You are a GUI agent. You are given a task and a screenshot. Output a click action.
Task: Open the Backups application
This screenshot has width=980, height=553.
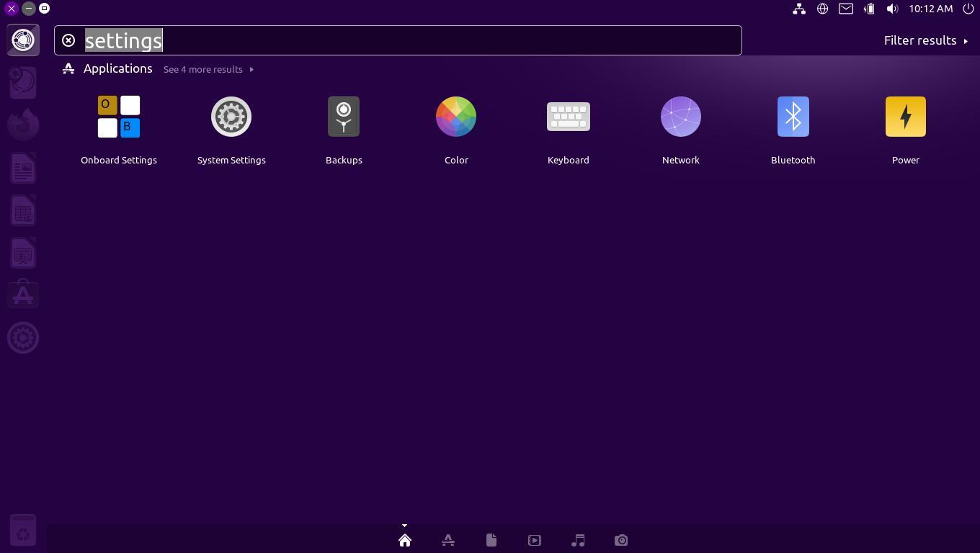pos(344,117)
